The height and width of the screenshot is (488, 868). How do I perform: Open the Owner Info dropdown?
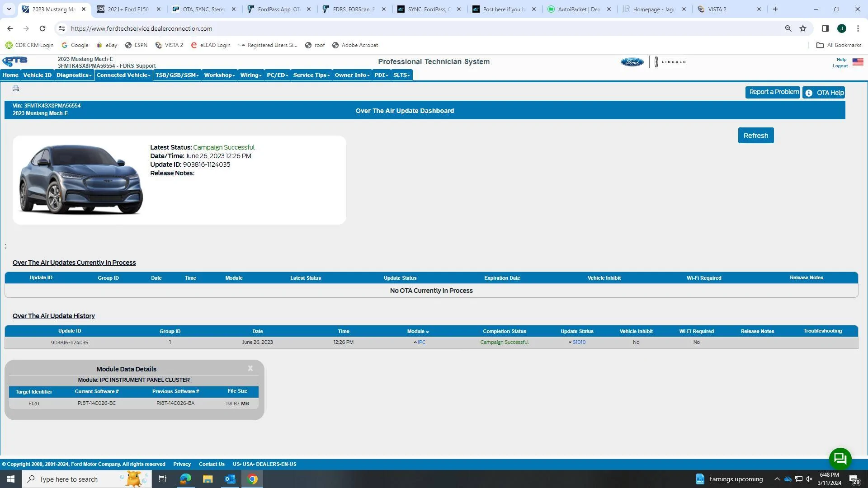(352, 75)
